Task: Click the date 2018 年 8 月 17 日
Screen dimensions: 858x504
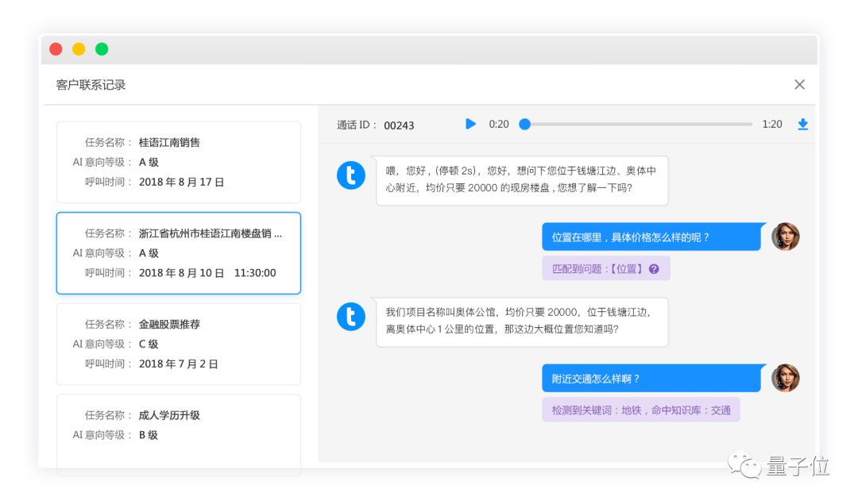Action: click(181, 182)
